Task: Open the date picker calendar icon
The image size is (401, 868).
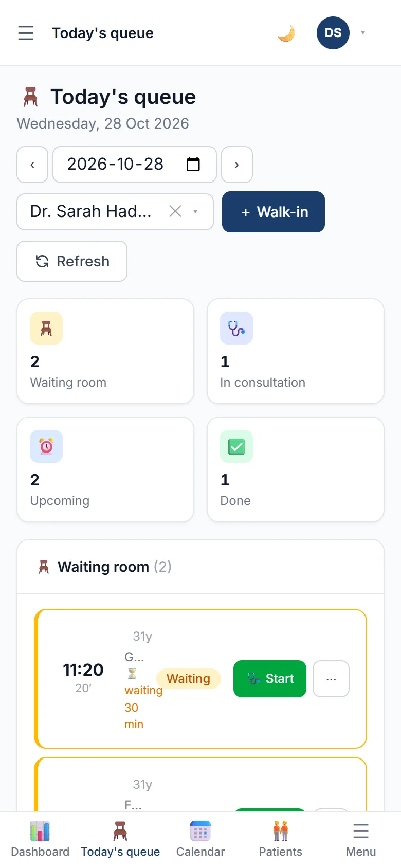Action: click(x=193, y=165)
